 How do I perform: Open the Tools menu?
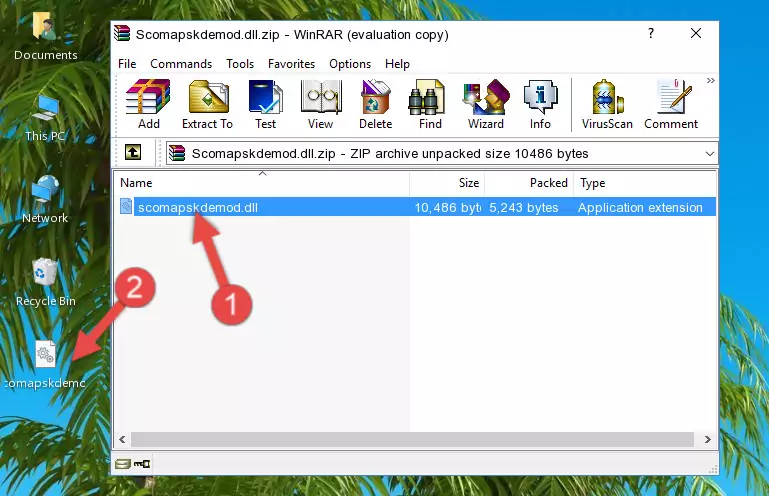[240, 64]
